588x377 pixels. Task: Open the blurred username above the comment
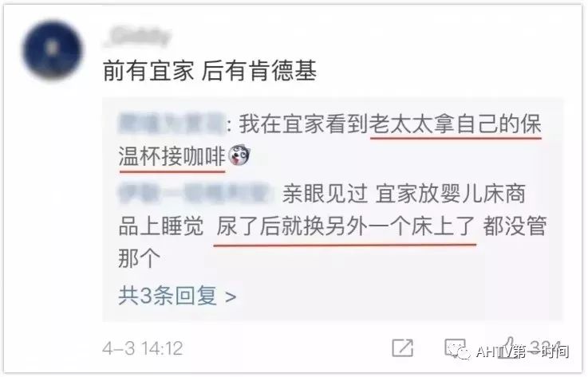[137, 37]
